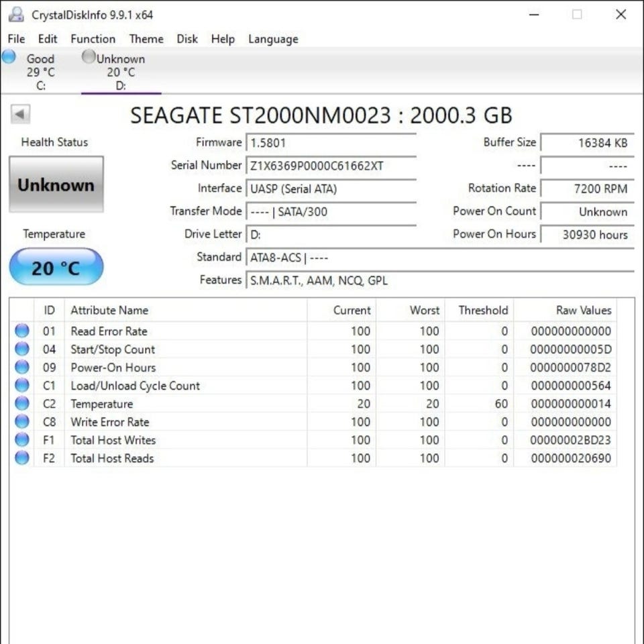
Task: Click the CrystalDiskInfo app icon in title bar
Action: (16, 14)
